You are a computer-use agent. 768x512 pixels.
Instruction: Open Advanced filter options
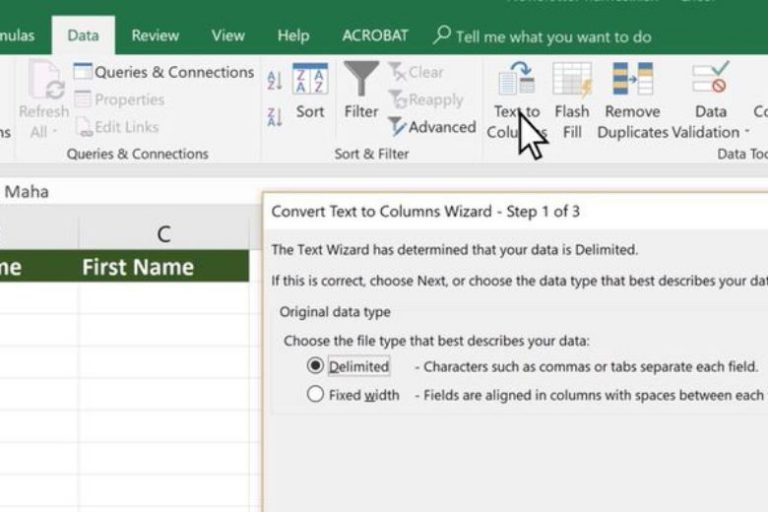click(x=432, y=127)
